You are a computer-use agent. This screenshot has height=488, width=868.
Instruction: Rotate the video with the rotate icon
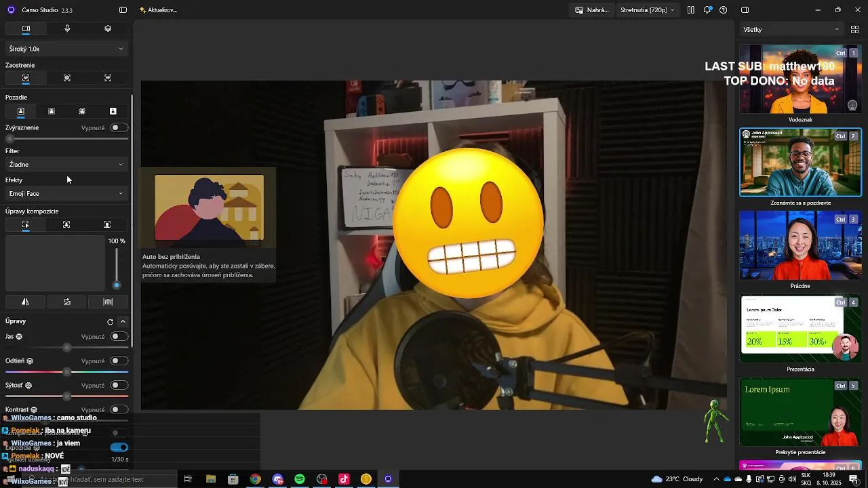click(x=67, y=302)
